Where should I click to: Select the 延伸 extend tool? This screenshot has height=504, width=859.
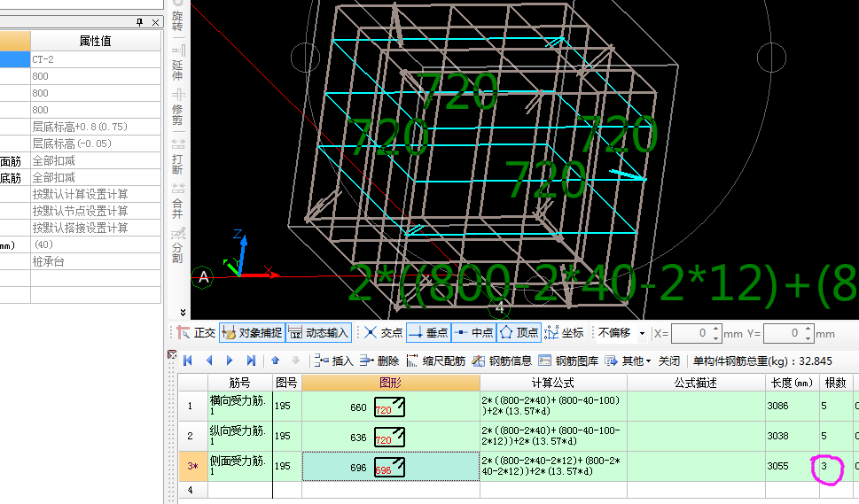[177, 63]
